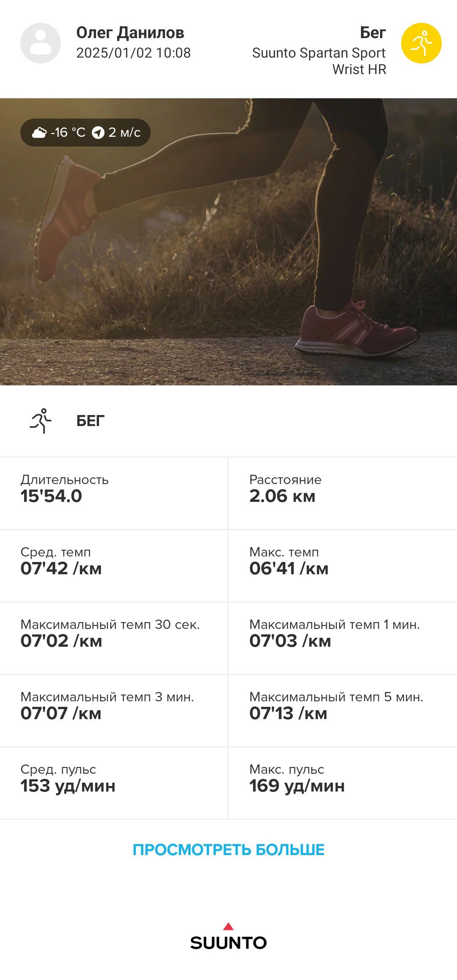457x980 pixels.
Task: Tap the Макс. пульс 169 уд/мин cell
Action: pyautogui.click(x=343, y=783)
